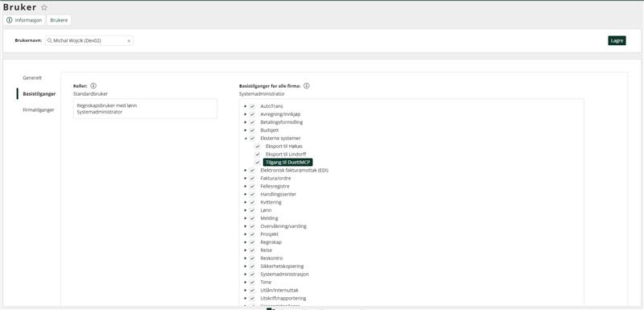The height and width of the screenshot is (310, 644).
Task: Go to the Firmatilganger section
Action: (38, 110)
